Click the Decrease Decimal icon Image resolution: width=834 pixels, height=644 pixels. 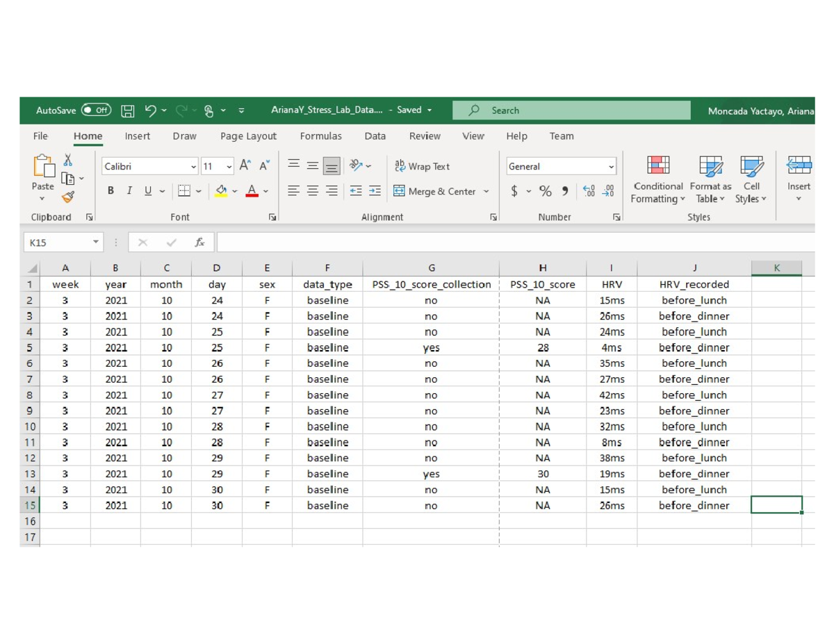coord(608,191)
